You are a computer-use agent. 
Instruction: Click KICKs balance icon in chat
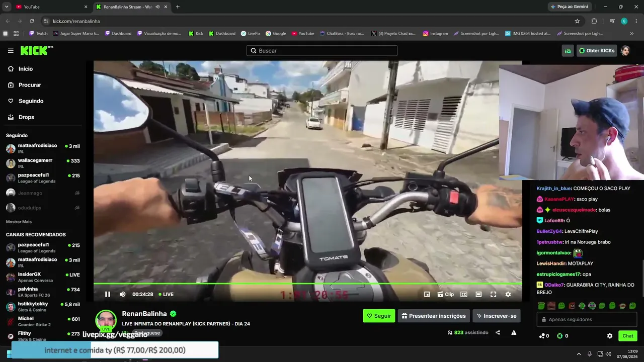click(x=562, y=336)
